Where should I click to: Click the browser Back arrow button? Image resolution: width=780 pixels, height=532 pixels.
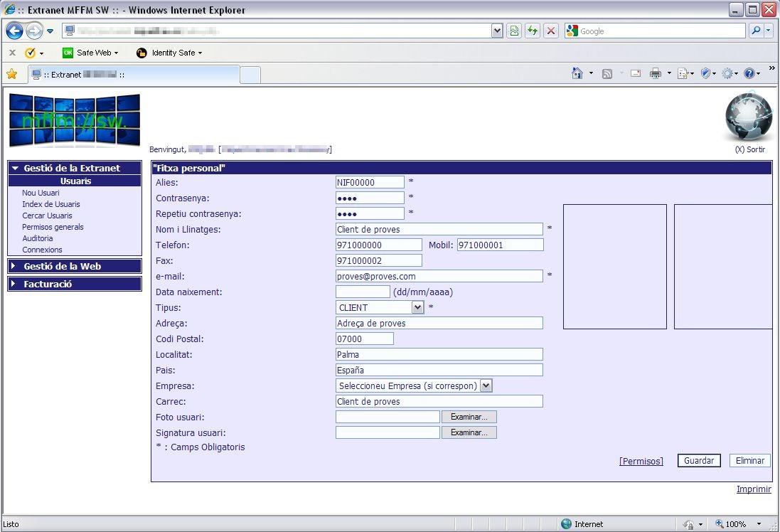(x=14, y=31)
